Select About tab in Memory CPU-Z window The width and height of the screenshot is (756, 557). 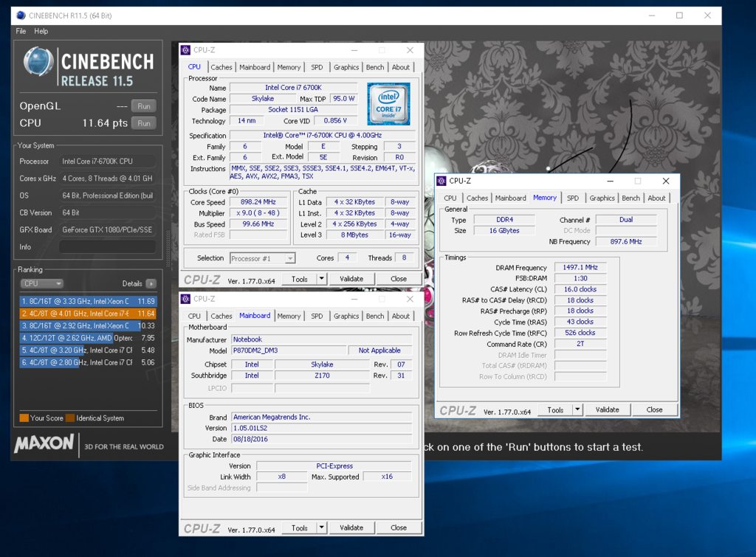pos(656,198)
